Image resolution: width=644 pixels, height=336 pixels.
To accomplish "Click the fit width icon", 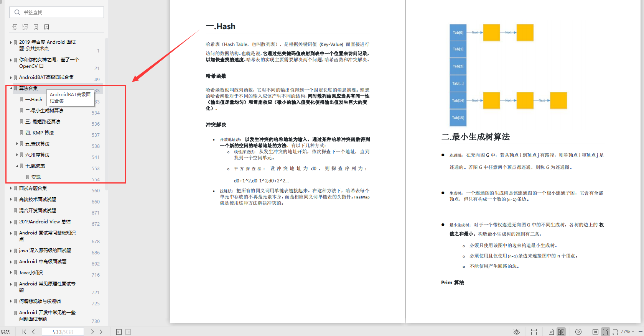I will pyautogui.click(x=615, y=332).
